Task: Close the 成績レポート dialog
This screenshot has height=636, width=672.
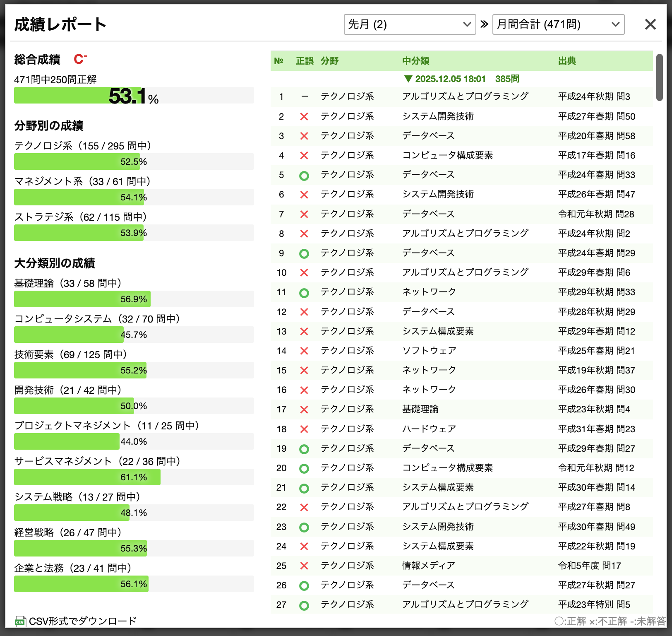Action: point(650,24)
